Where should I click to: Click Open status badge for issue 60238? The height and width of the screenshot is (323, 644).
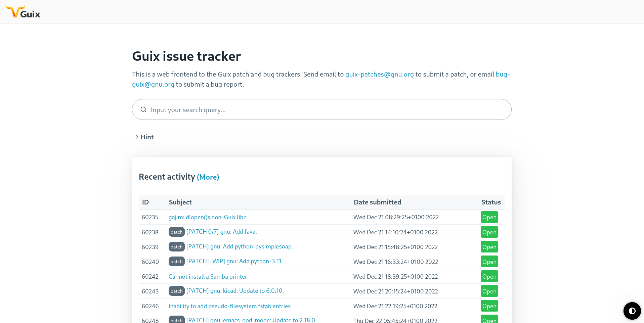pos(489,232)
